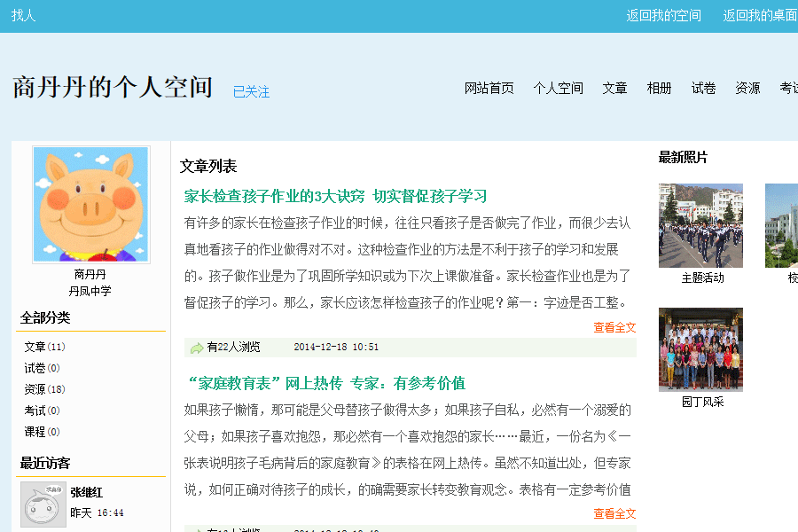Toggle the 已关注 follow status
This screenshot has width=798, height=532.
251,92
